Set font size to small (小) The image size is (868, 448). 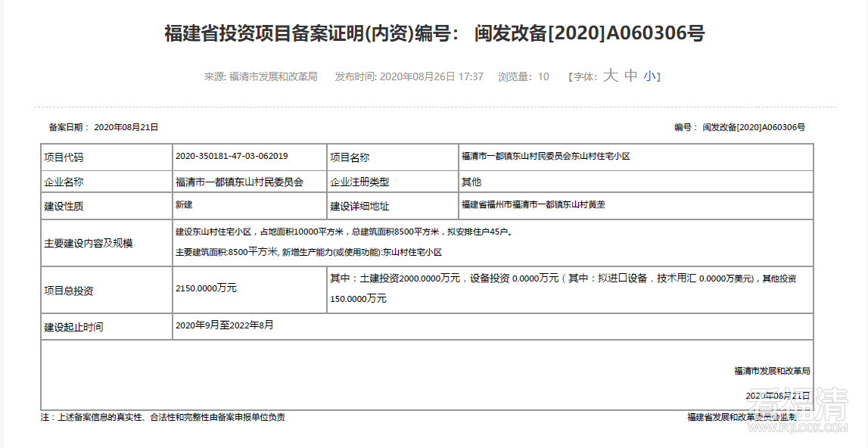pyautogui.click(x=649, y=76)
